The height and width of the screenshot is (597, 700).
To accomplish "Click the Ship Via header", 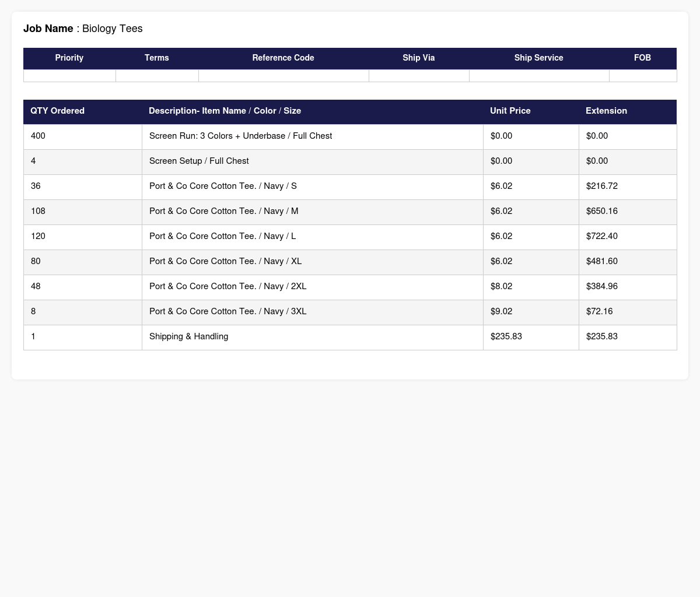I will 419,58.
